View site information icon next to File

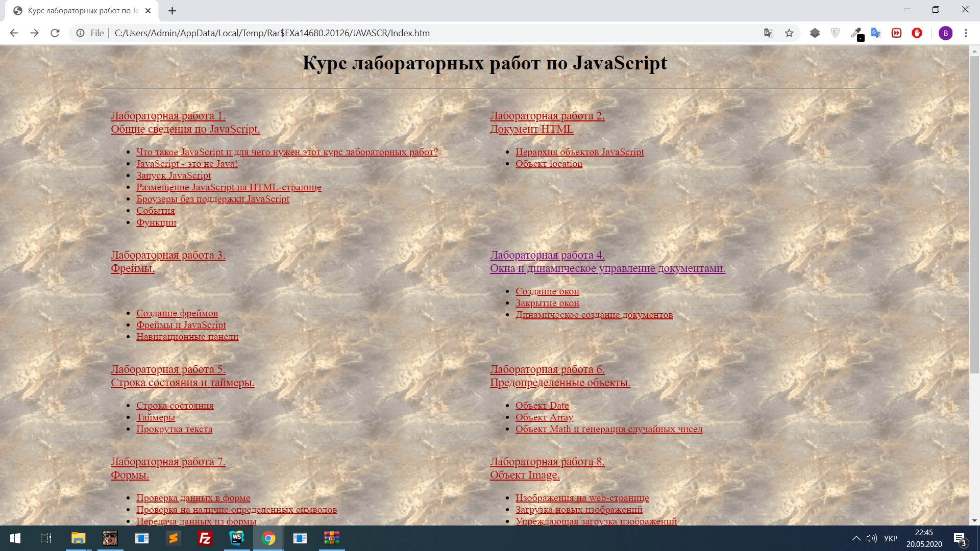point(80,33)
